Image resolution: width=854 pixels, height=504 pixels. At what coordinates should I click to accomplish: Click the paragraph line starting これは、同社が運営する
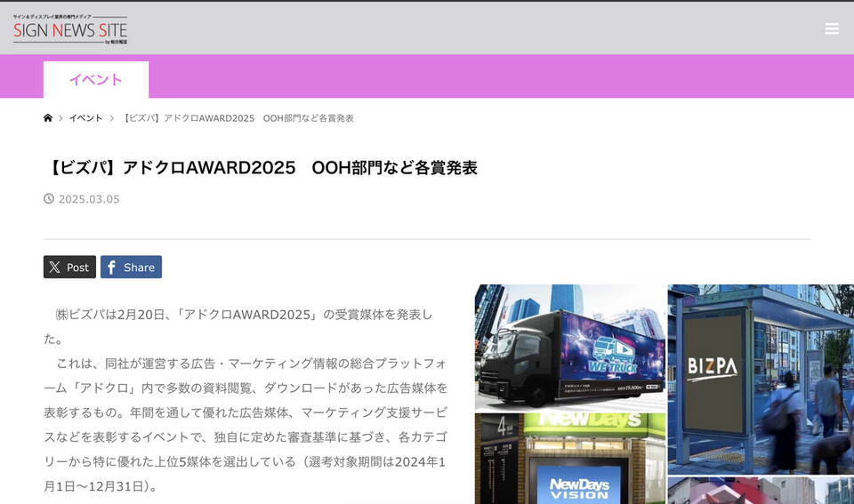click(x=252, y=364)
